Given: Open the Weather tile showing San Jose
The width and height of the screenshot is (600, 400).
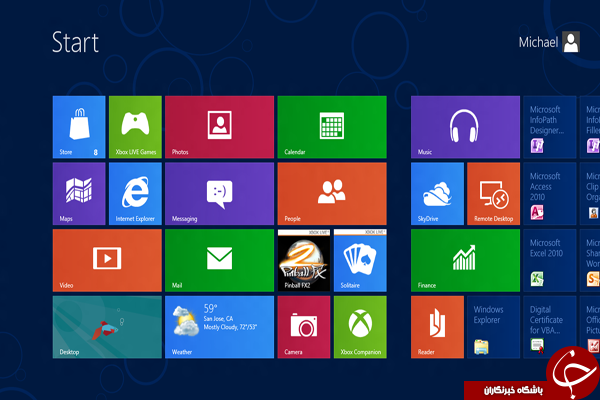Looking at the screenshot, I should (219, 327).
